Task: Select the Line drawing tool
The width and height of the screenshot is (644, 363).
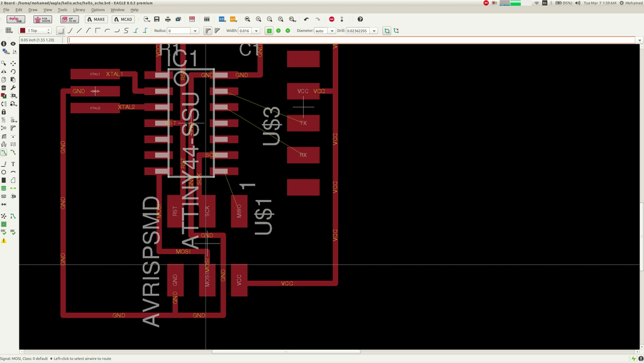Action: coord(4,164)
